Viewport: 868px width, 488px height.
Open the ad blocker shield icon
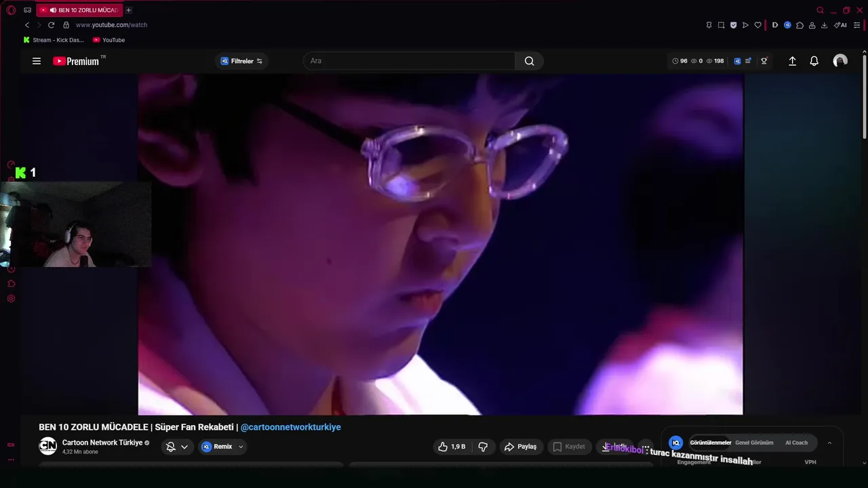pyautogui.click(x=733, y=25)
